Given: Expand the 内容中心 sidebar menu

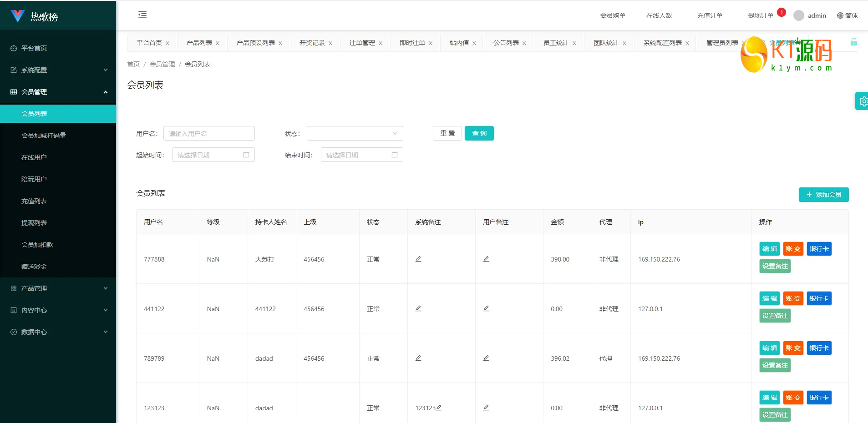Looking at the screenshot, I should (x=58, y=310).
